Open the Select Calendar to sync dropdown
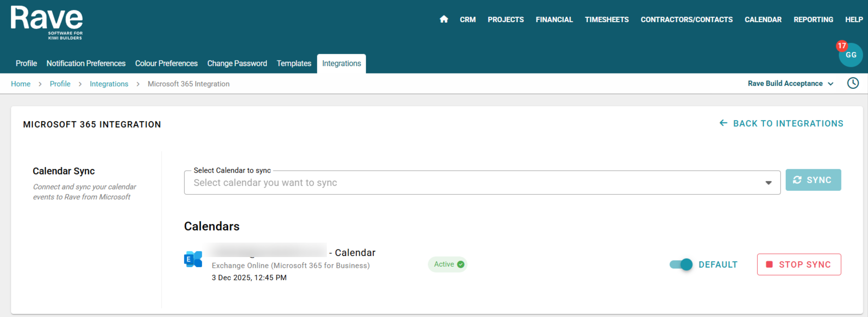The image size is (868, 317). tap(482, 183)
